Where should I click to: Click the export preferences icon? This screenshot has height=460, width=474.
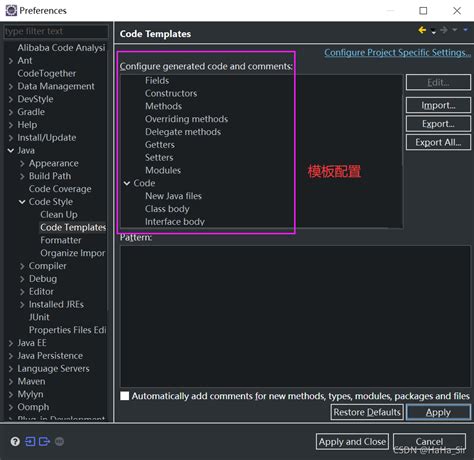click(x=44, y=442)
